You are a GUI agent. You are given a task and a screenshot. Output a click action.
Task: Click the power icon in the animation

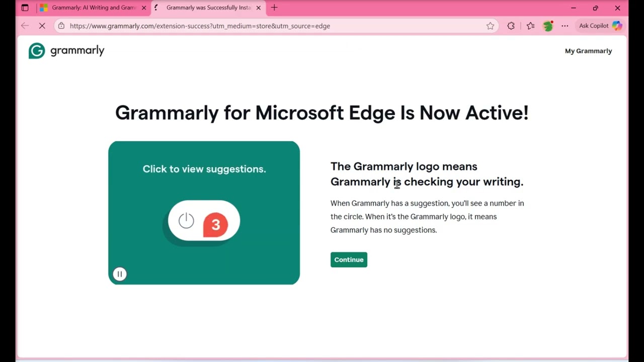pos(186,220)
